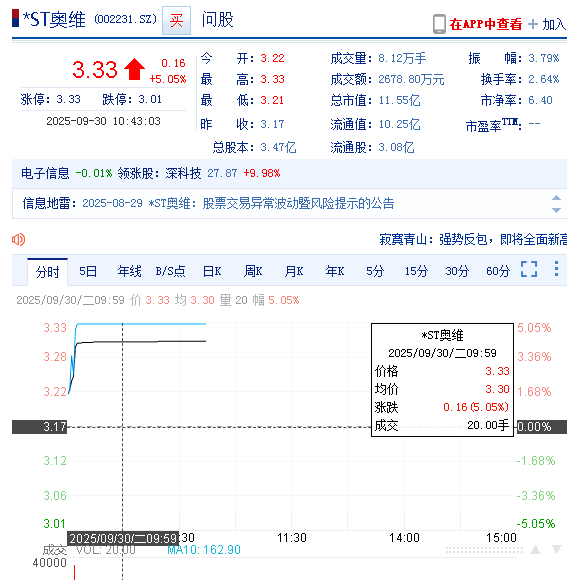Image resolution: width=567 pixels, height=580 pixels.
Task: Click the chart tooltip box for *ST奥维
Action: (442, 380)
